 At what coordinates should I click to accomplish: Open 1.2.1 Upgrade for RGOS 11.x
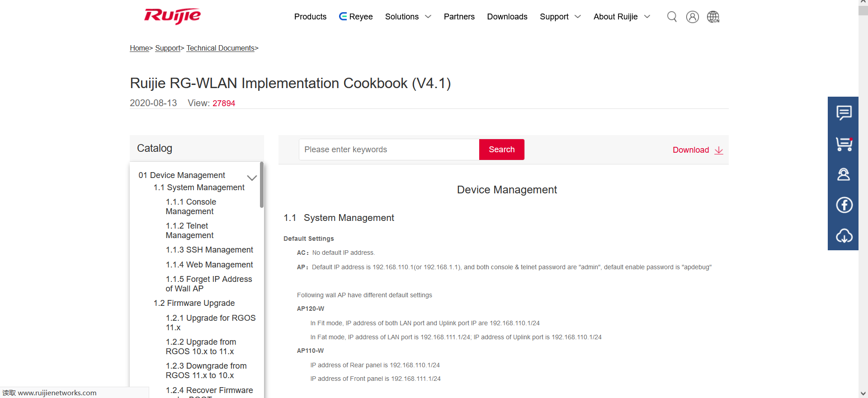pos(211,323)
